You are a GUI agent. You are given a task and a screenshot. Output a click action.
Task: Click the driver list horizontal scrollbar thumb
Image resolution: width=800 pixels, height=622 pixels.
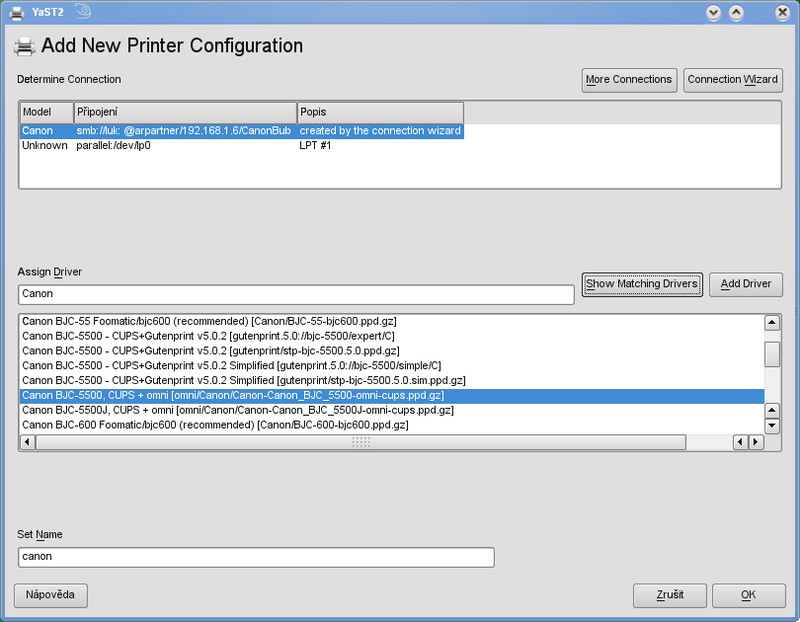361,442
